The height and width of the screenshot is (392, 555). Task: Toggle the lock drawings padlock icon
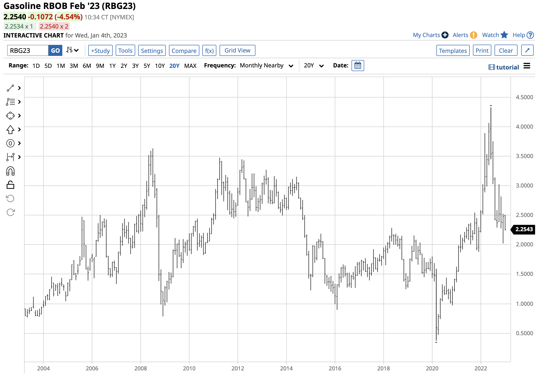[x=10, y=185]
